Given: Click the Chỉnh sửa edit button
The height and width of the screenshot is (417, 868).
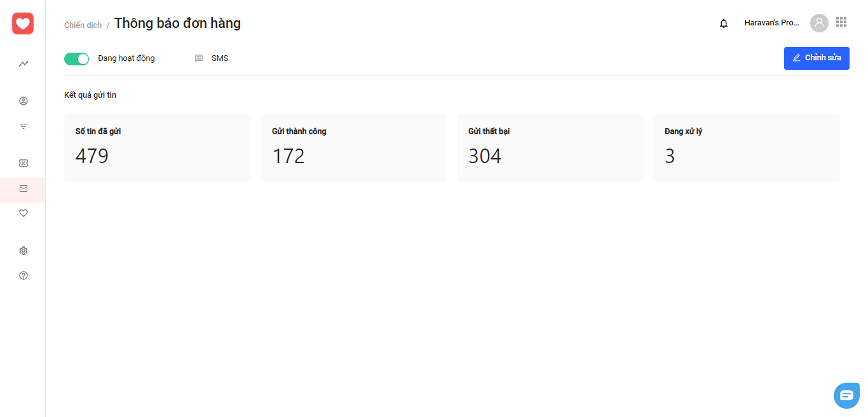Looking at the screenshot, I should point(817,58).
